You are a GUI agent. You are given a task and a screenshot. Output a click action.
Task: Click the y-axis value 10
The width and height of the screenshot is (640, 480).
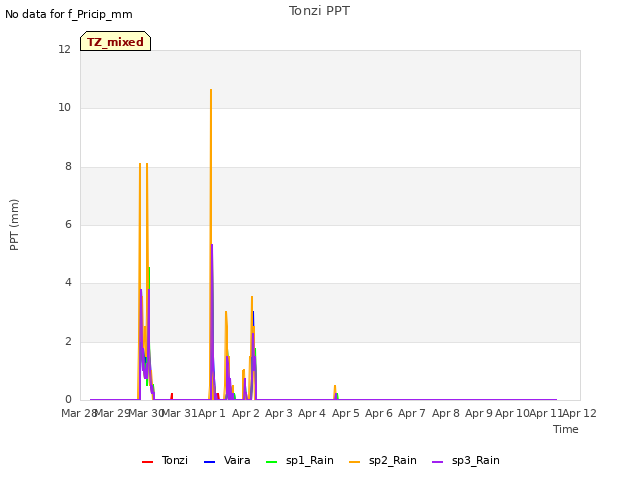tap(64, 108)
